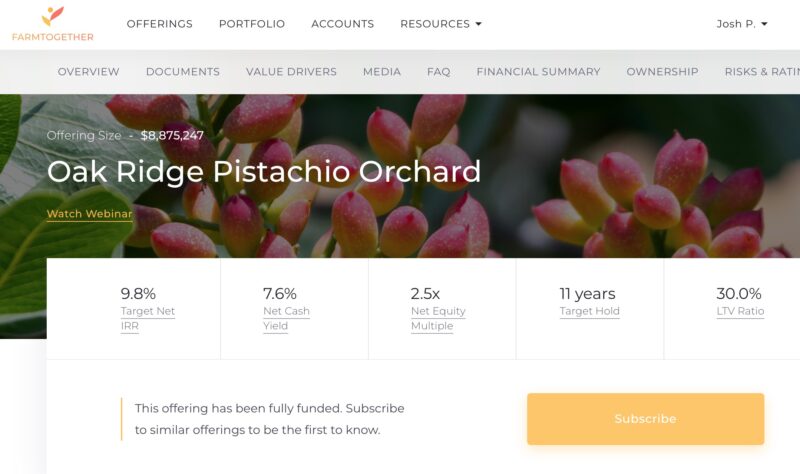This screenshot has width=800, height=474.
Task: Navigate to Accounts
Action: [342, 24]
